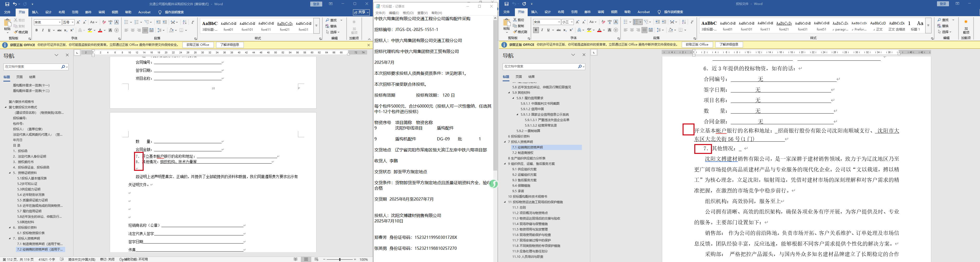
Task: Select Format Painter (格式刷) in 招标文件 window
Action: [21, 32]
